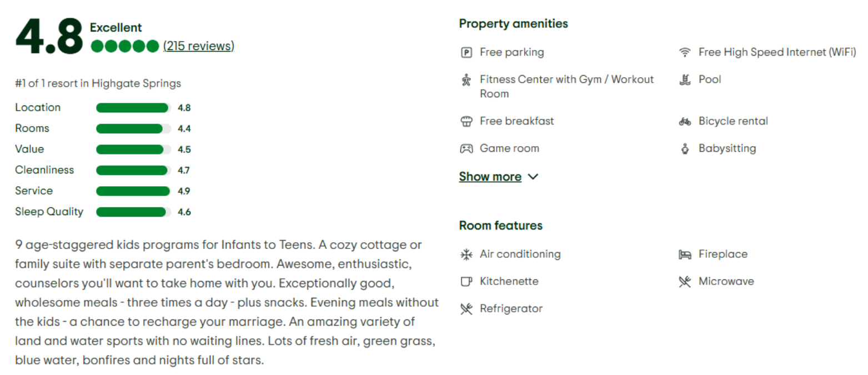The height and width of the screenshot is (375, 868).
Task: Click the Air conditioning snowflake icon
Action: [x=466, y=254]
